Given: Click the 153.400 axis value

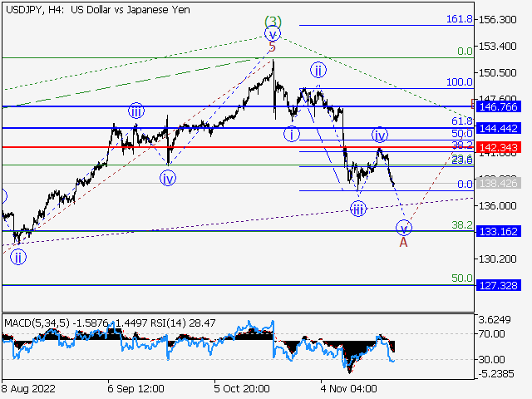Looking at the screenshot, I should point(497,46).
